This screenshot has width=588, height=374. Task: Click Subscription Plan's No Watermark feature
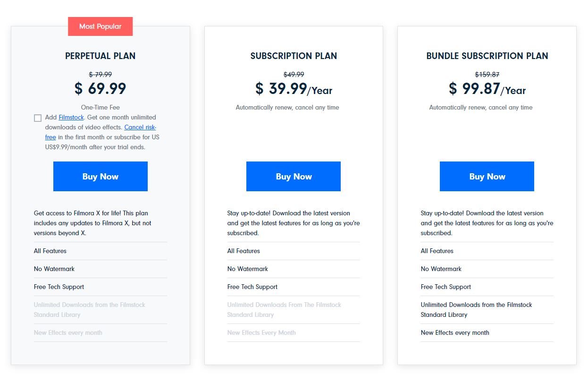[247, 269]
